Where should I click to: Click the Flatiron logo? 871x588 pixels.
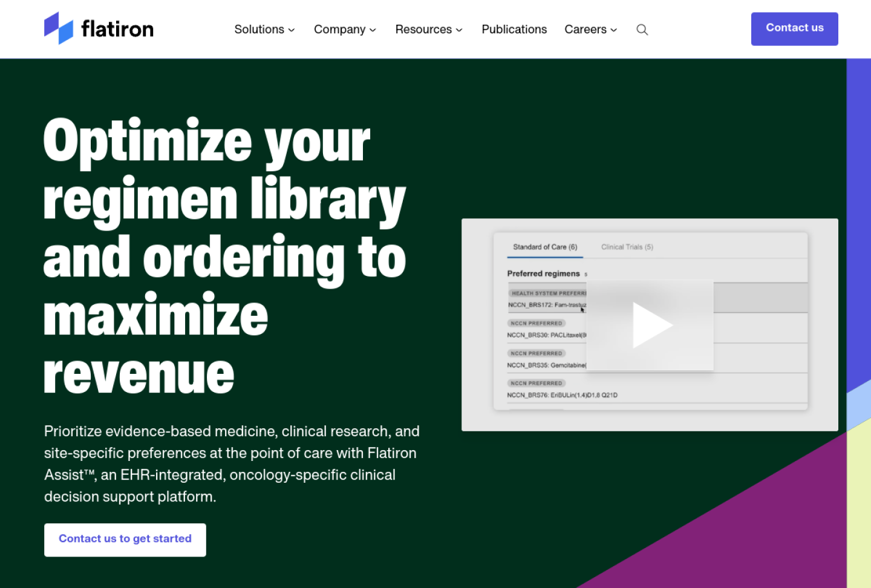pyautogui.click(x=99, y=28)
